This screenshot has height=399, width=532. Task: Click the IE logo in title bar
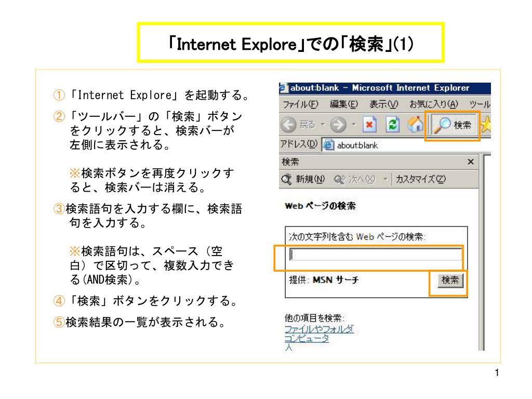tap(283, 88)
